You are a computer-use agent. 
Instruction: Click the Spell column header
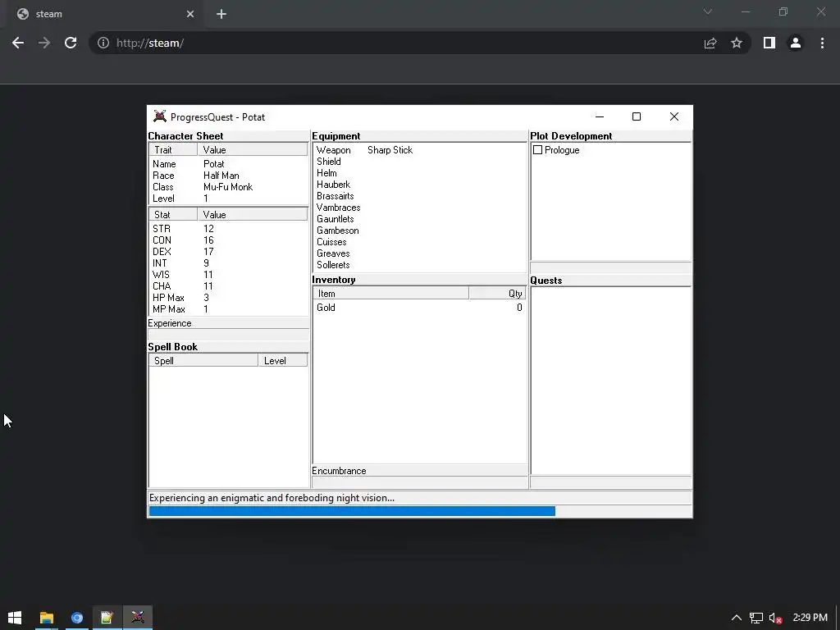point(203,361)
